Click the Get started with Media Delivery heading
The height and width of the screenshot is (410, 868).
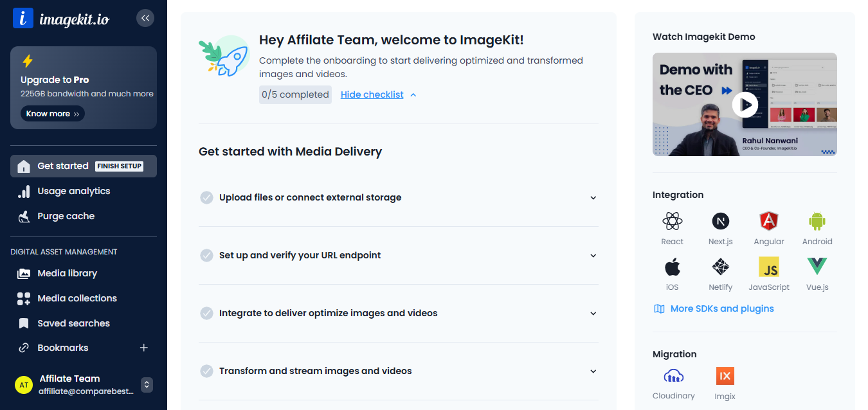291,152
